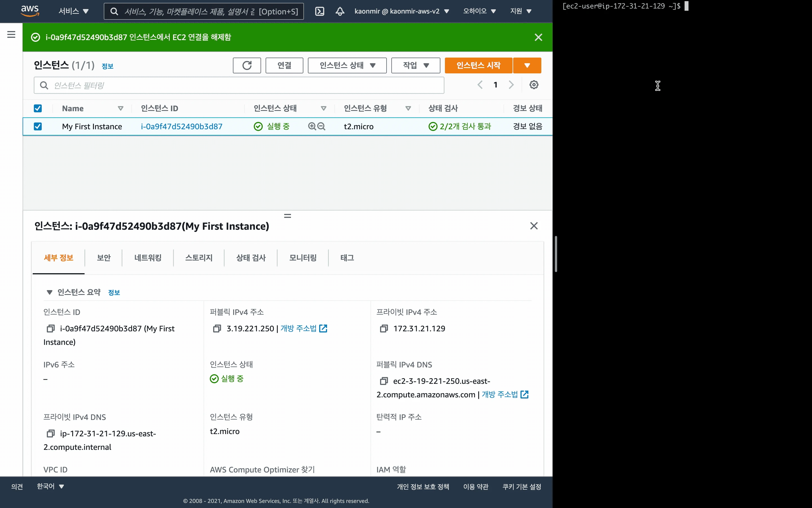
Task: Switch to the 보안 tab
Action: pyautogui.click(x=104, y=258)
